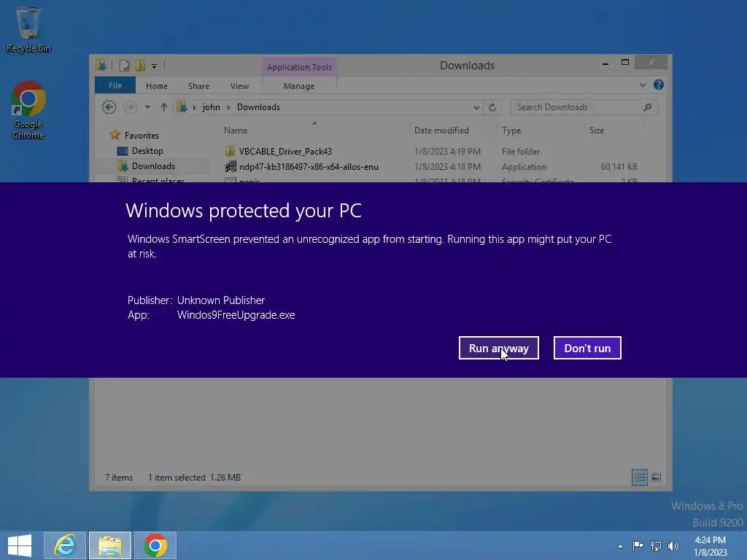This screenshot has width=747, height=560.
Task: Click the VBCABLE_Driver_Pack43 folder icon
Action: (230, 151)
